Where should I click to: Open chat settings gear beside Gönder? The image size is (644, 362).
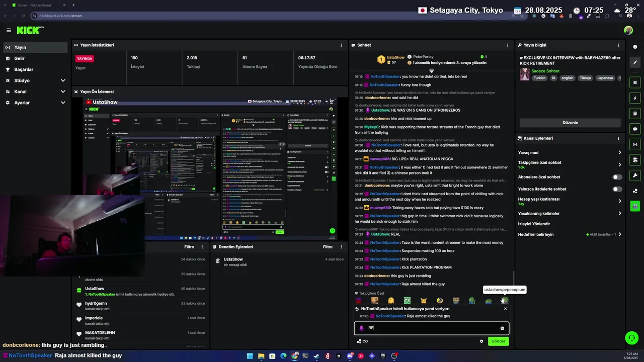[481, 341]
